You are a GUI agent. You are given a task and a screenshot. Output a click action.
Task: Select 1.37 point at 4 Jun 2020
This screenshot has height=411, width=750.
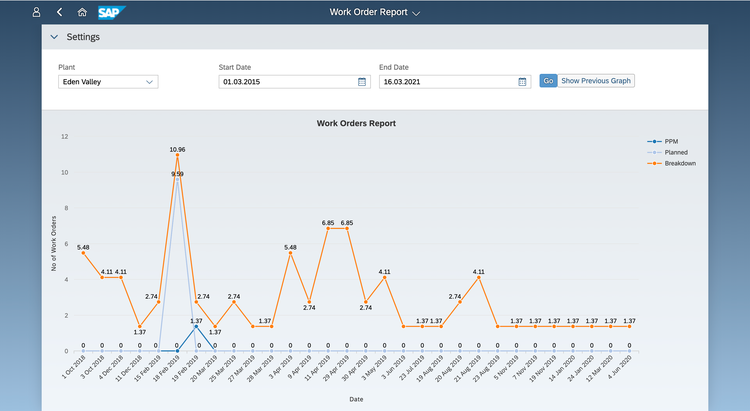(629, 326)
